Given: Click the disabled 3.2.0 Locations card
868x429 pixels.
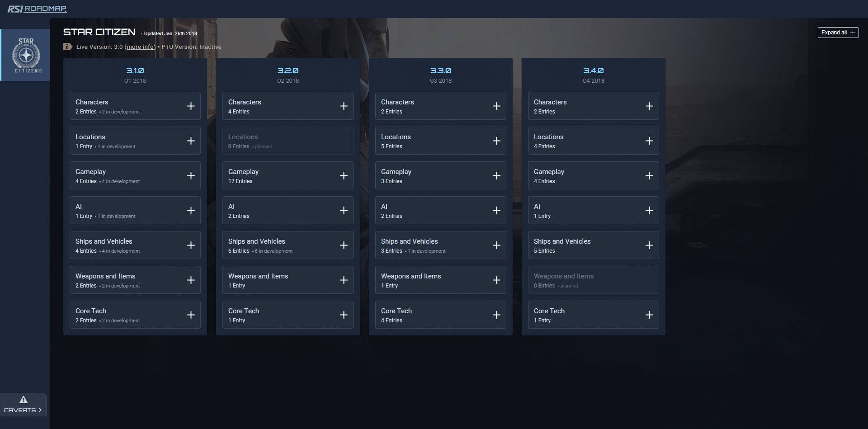Looking at the screenshot, I should [288, 141].
